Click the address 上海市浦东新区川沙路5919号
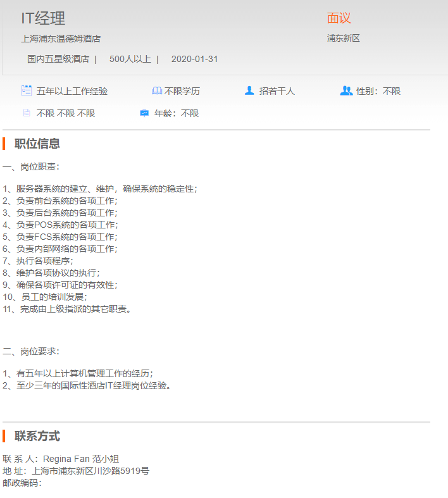This screenshot has height=498, width=448. point(90,471)
